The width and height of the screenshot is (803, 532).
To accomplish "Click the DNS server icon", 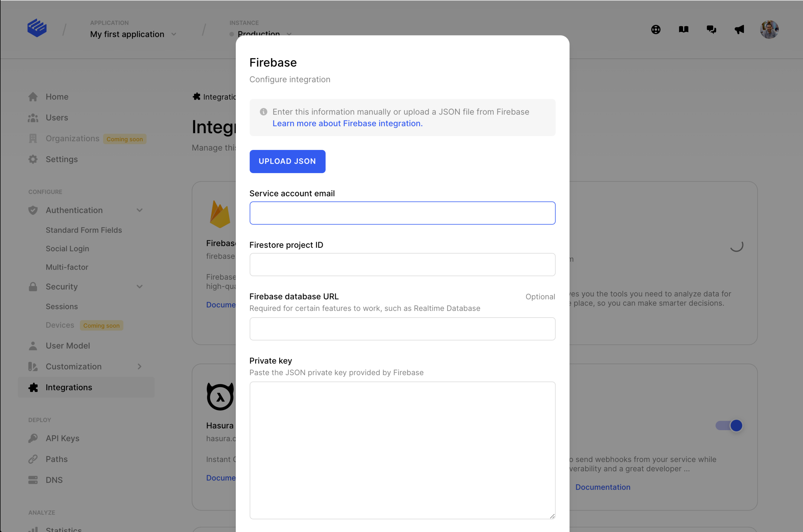I will click(33, 480).
